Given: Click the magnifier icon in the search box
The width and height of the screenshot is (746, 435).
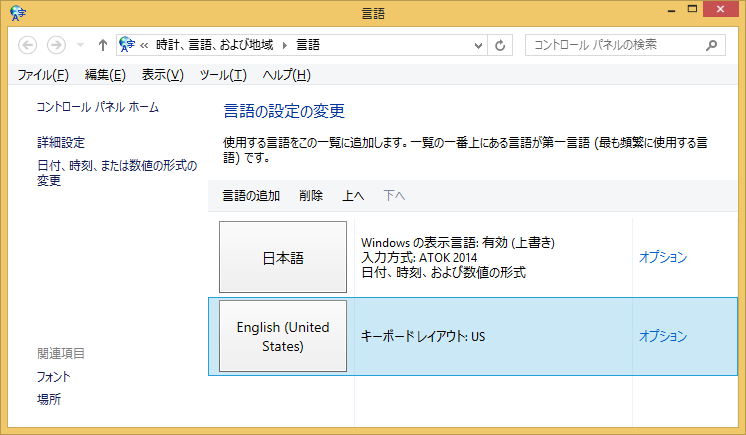Looking at the screenshot, I should click(x=711, y=45).
